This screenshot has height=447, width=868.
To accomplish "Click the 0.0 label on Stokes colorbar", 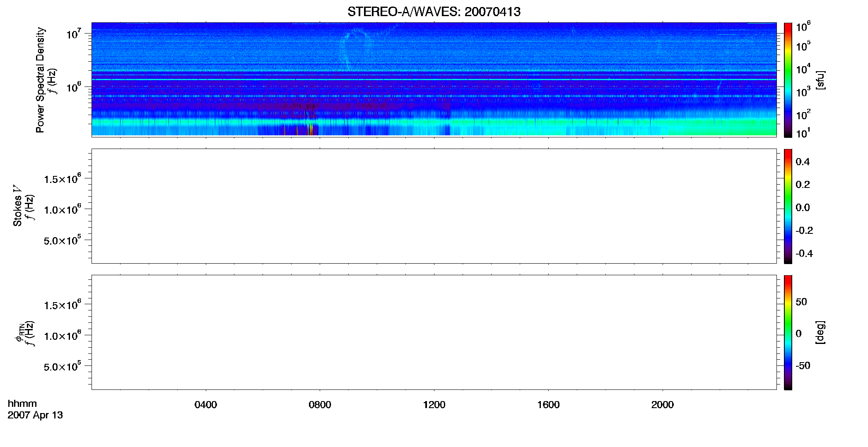I will (803, 207).
